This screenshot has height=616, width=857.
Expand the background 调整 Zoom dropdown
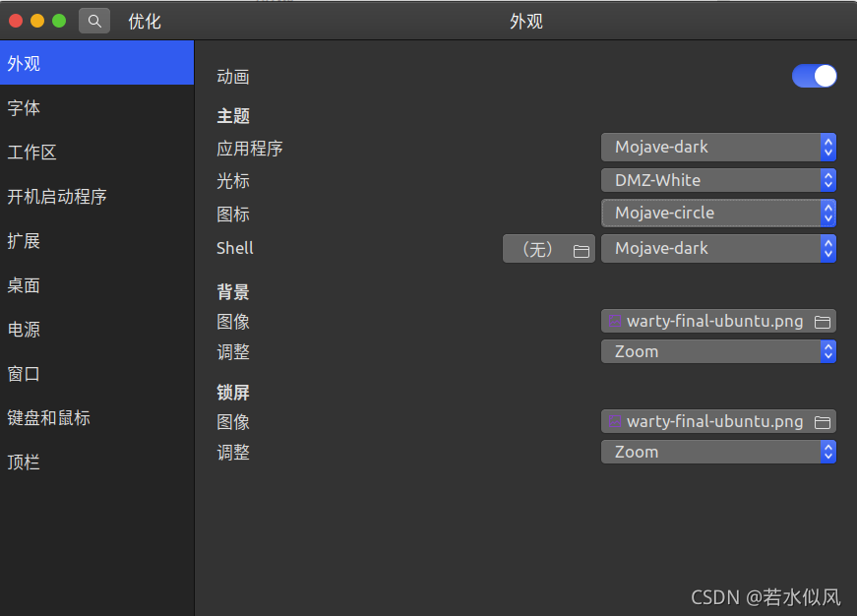[718, 352]
